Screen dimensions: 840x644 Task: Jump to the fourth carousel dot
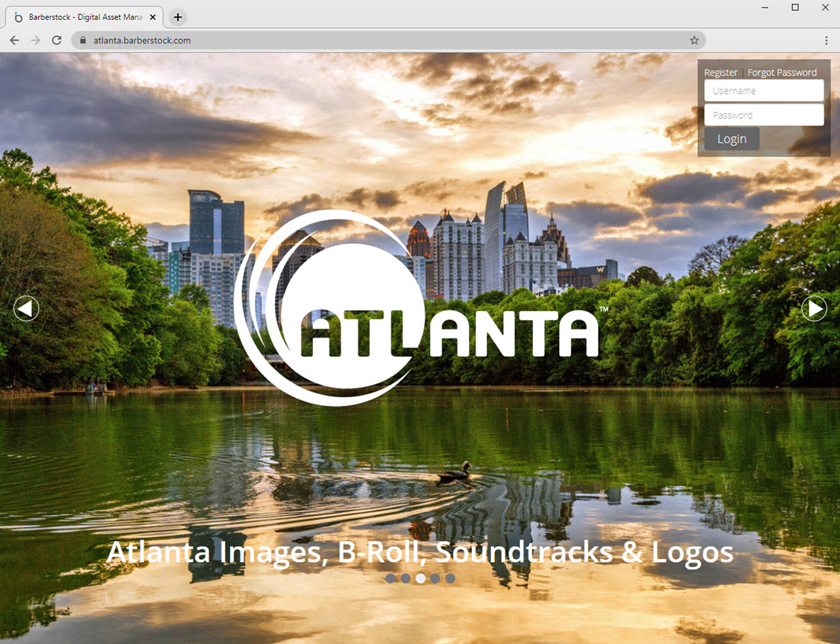coord(435,578)
